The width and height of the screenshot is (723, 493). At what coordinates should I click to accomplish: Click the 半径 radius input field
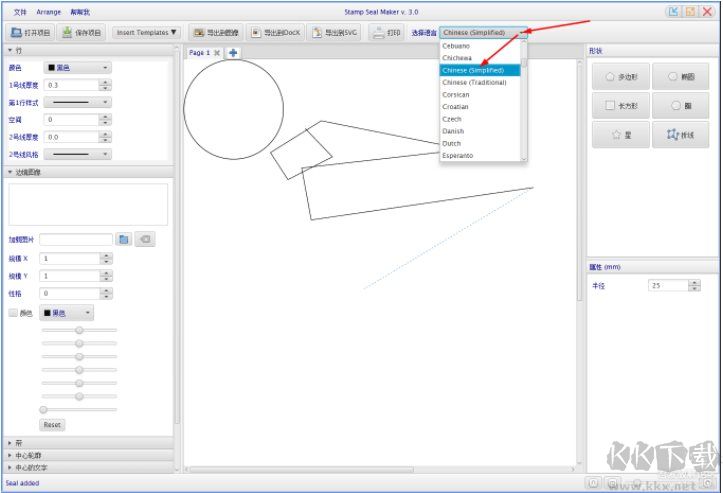(x=667, y=286)
